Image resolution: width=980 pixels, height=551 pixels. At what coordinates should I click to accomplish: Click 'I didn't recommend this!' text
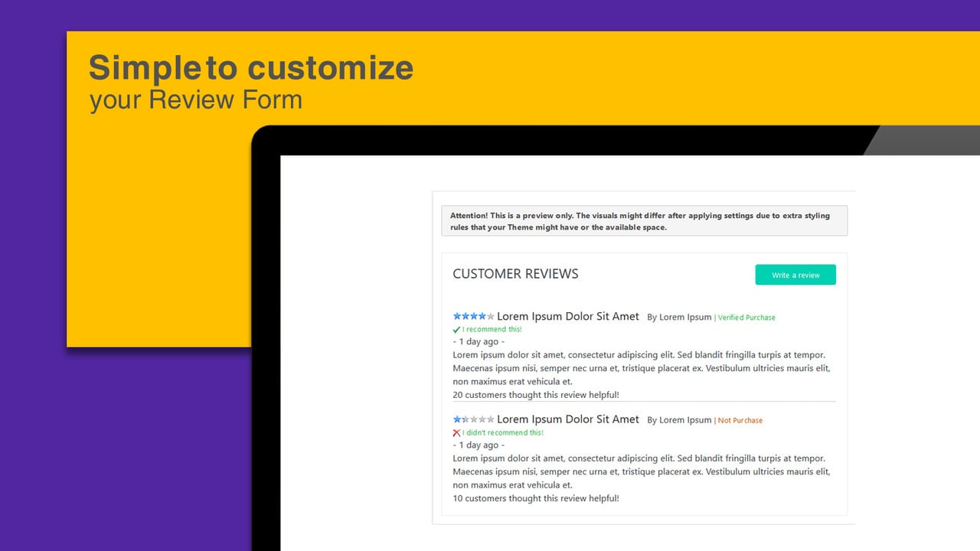click(503, 433)
